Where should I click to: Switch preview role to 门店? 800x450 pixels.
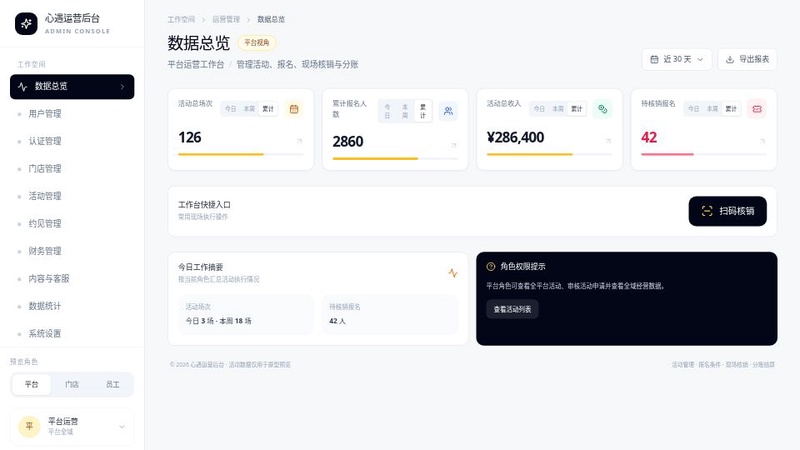click(x=72, y=385)
